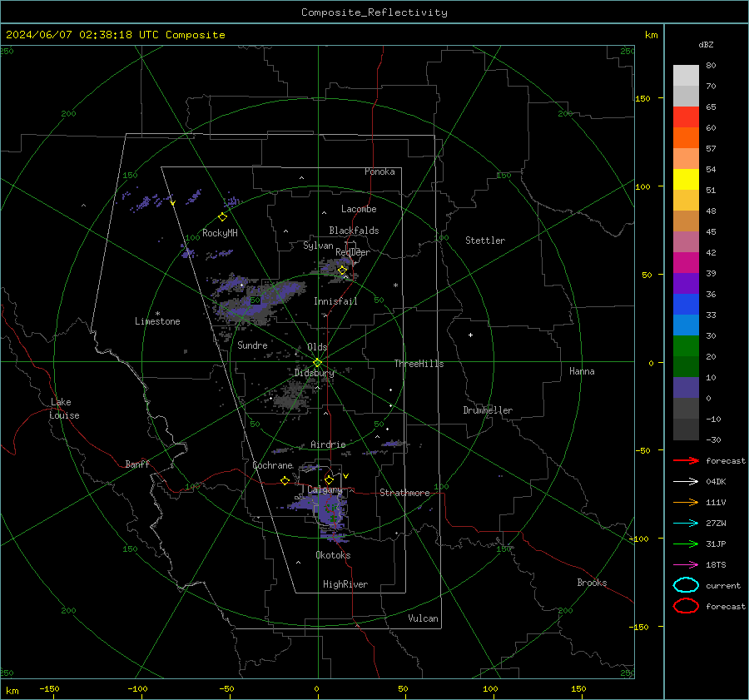The width and height of the screenshot is (749, 700).
Task: Select the orange 111V arrow symbol
Action: [x=686, y=502]
